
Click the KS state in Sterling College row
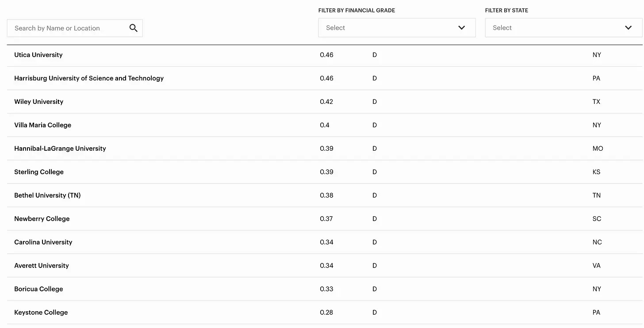click(x=597, y=172)
